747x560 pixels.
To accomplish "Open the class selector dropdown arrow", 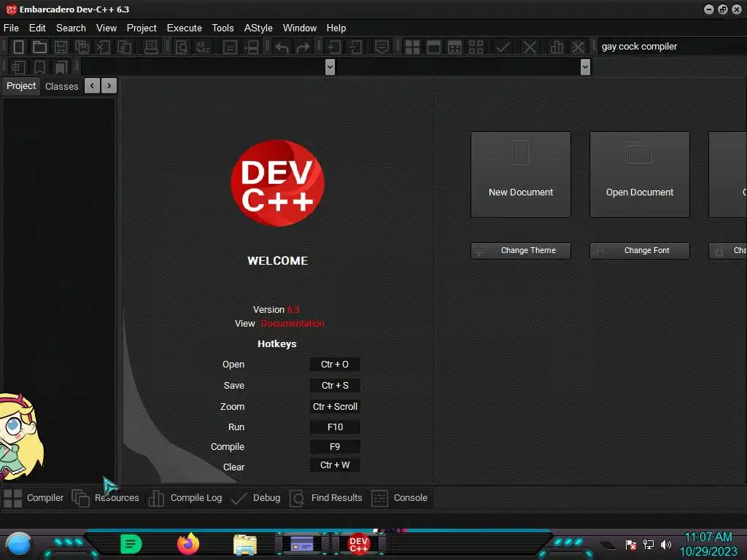I will (330, 67).
